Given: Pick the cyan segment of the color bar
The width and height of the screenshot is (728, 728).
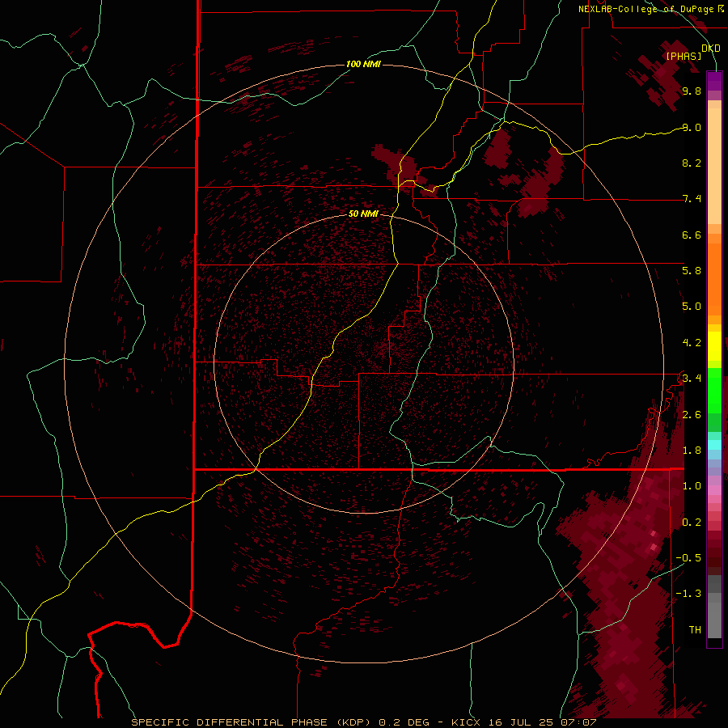Looking at the screenshot, I should [x=714, y=445].
